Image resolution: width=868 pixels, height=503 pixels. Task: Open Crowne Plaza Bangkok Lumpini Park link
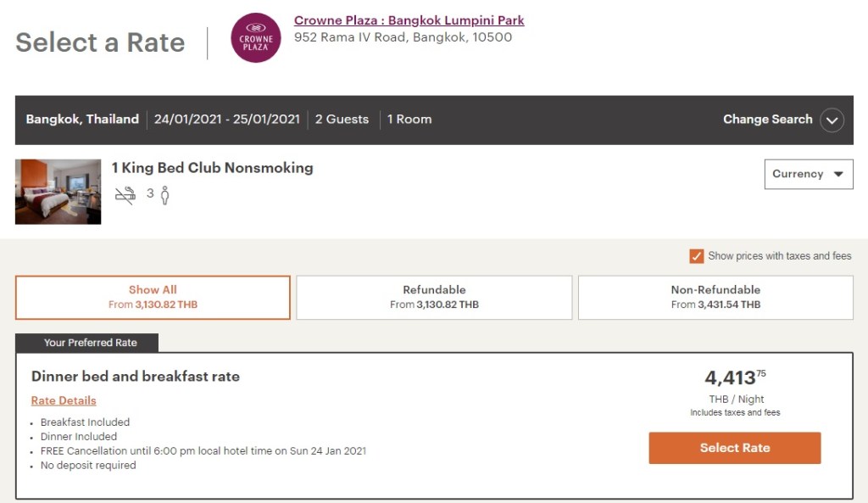[x=409, y=20]
